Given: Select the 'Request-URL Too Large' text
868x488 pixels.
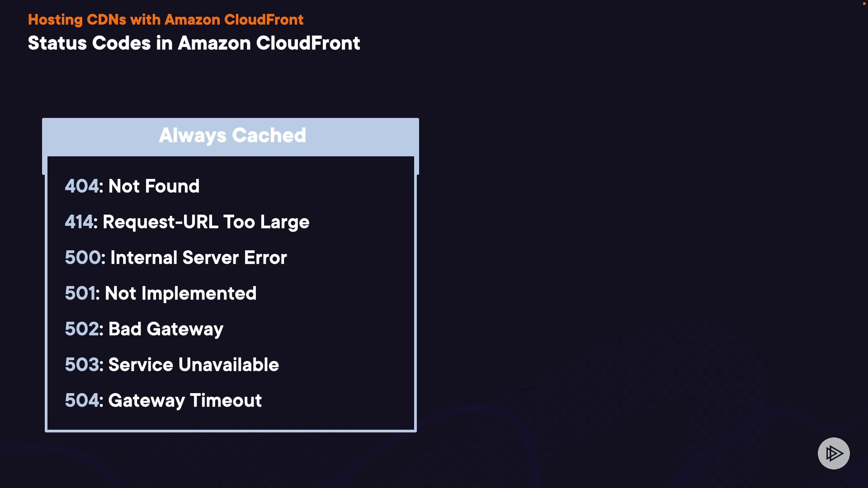Looking at the screenshot, I should (206, 222).
